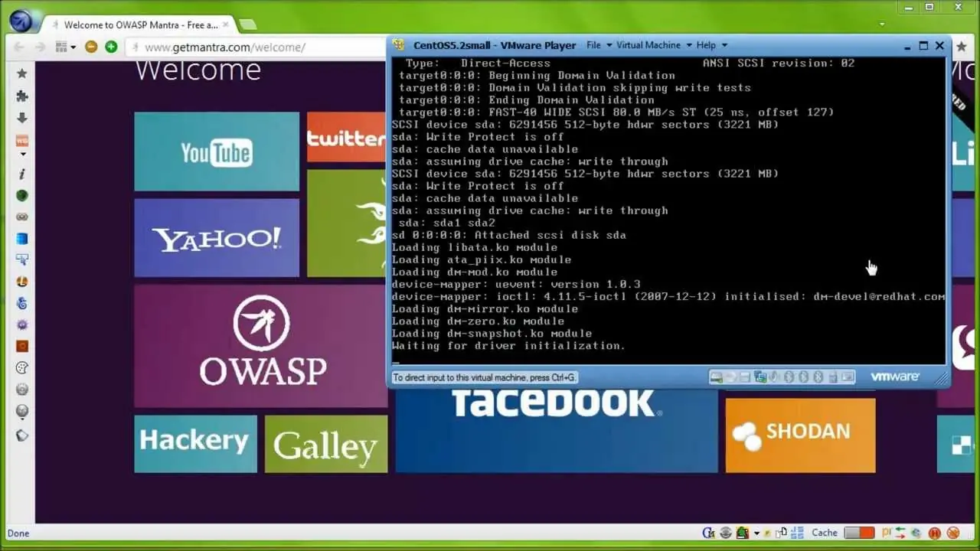Select the Welcome to OWASP Mantra tab
The height and width of the screenshot is (551, 980).
point(141,24)
